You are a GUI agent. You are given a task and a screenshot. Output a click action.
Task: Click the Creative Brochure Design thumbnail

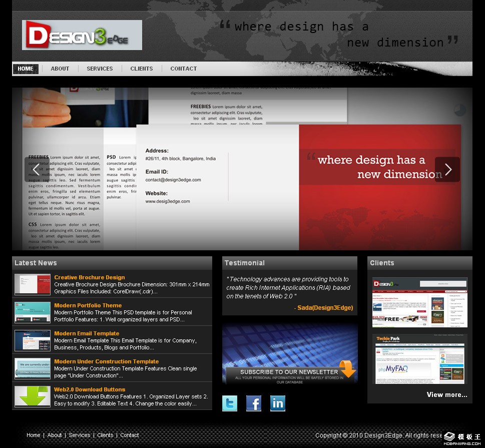33,284
